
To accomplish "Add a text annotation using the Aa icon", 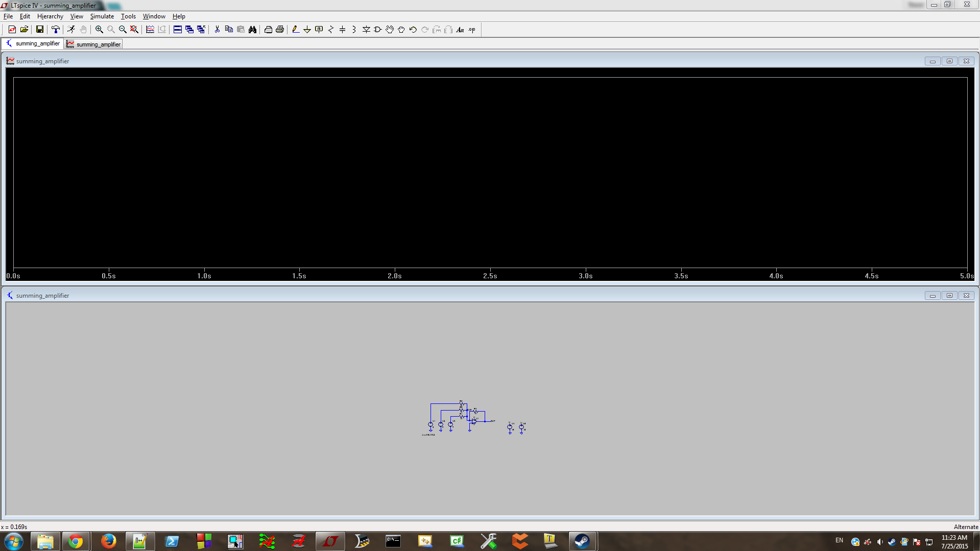I will (460, 29).
